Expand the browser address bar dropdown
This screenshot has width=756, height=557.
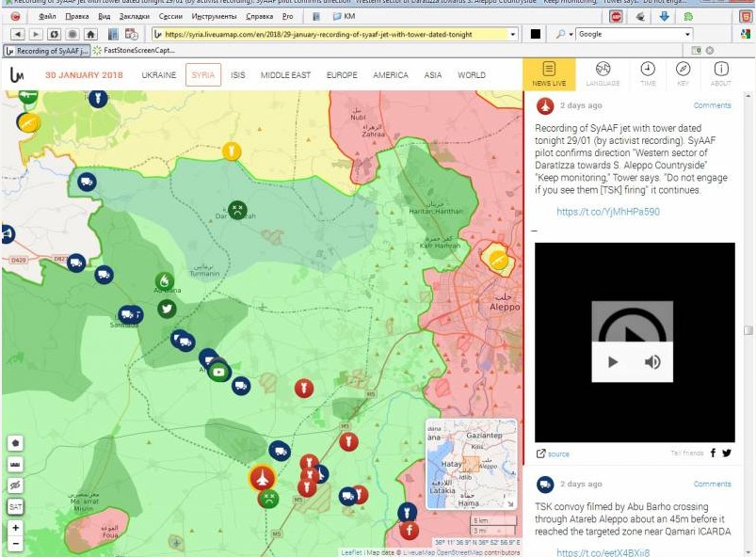coord(513,34)
